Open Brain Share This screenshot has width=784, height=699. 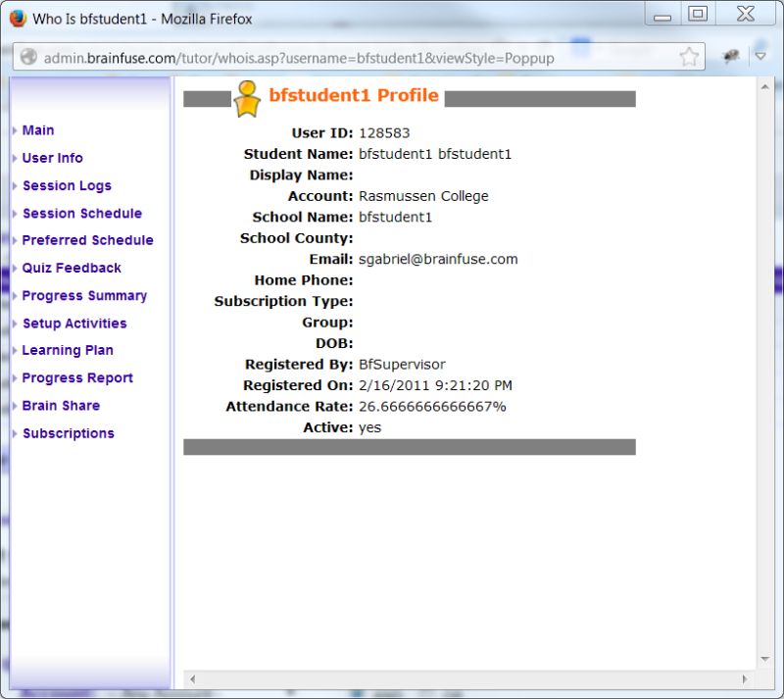pos(61,405)
